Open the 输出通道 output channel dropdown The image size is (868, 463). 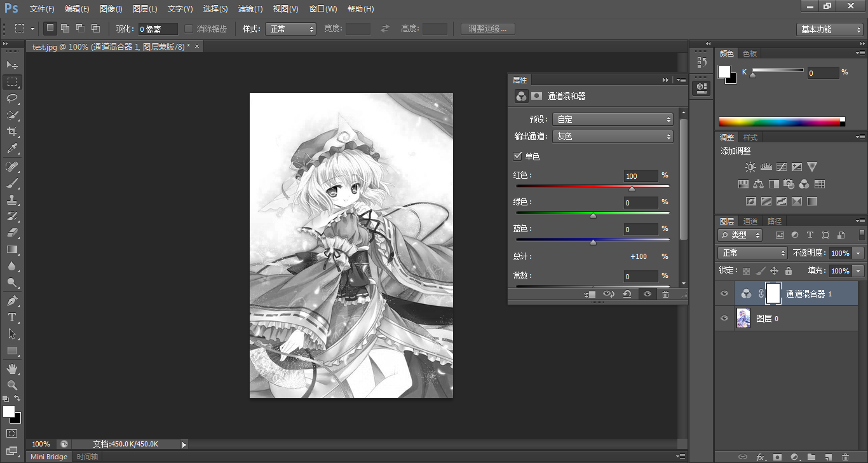click(613, 136)
